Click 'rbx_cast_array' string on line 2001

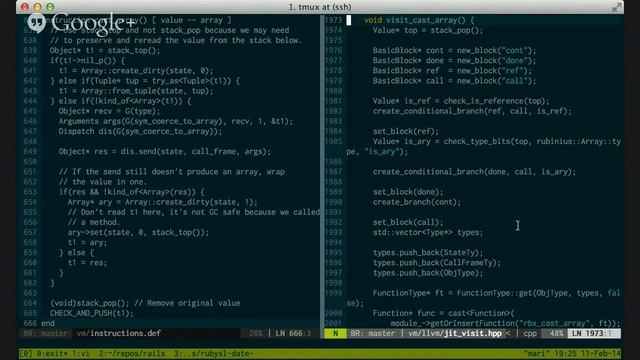pyautogui.click(x=554, y=323)
